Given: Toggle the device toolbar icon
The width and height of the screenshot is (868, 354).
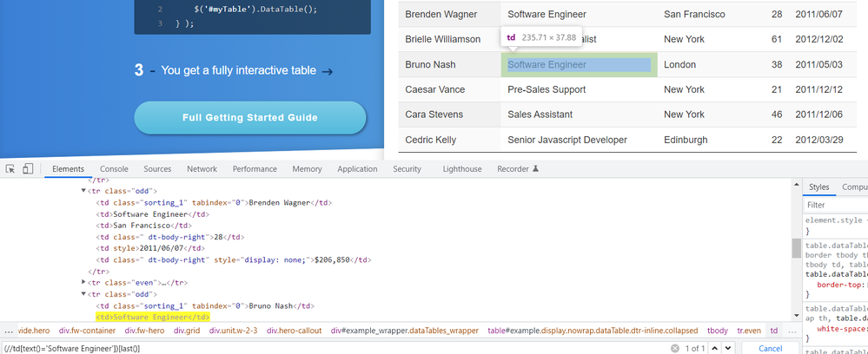Looking at the screenshot, I should coord(28,169).
